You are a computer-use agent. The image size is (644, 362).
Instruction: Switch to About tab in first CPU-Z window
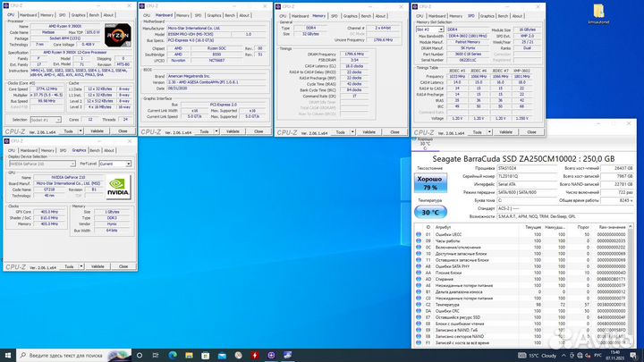[108, 15]
